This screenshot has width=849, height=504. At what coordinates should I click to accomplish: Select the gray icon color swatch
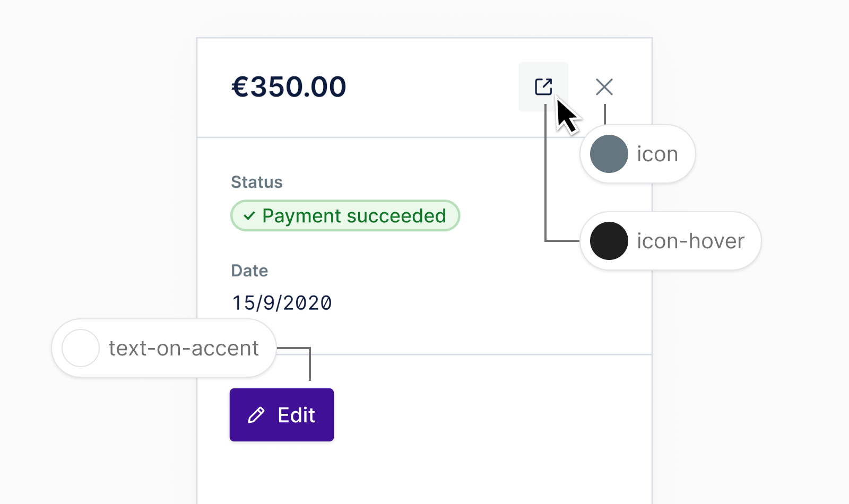(609, 154)
